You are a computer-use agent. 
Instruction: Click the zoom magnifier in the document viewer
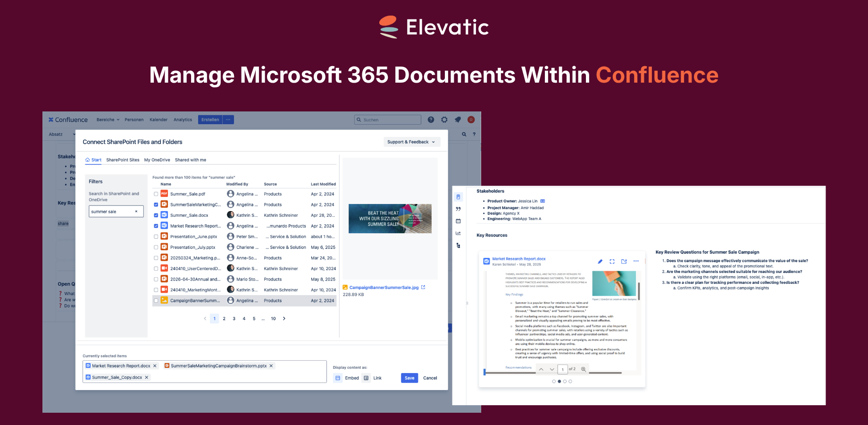point(584,369)
